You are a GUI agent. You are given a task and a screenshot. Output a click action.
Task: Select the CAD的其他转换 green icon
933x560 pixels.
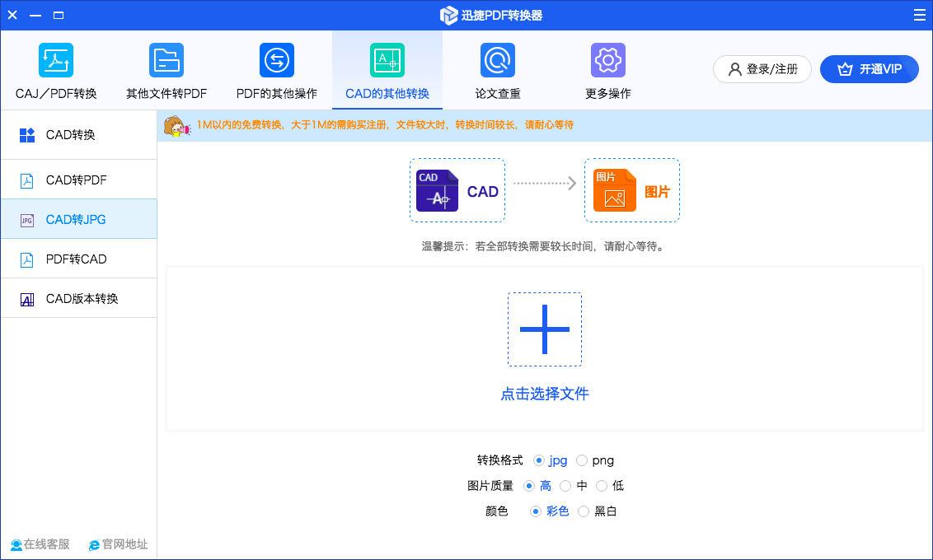(387, 60)
